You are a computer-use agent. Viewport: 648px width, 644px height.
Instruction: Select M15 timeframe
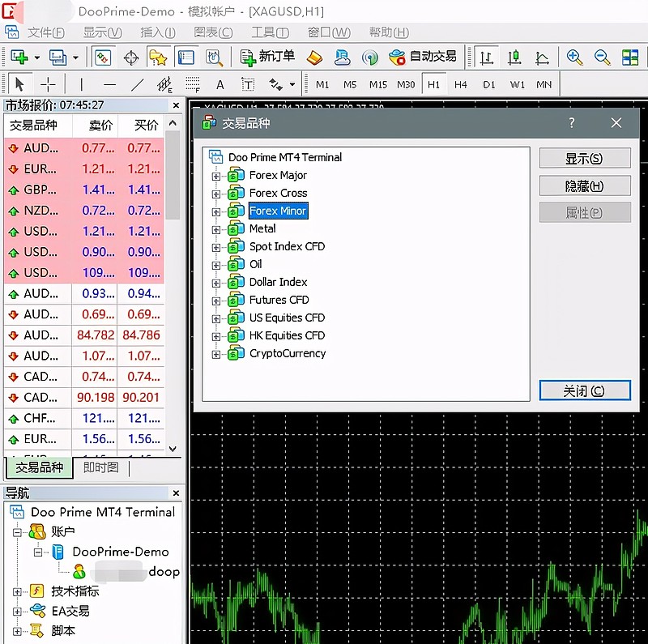[378, 85]
